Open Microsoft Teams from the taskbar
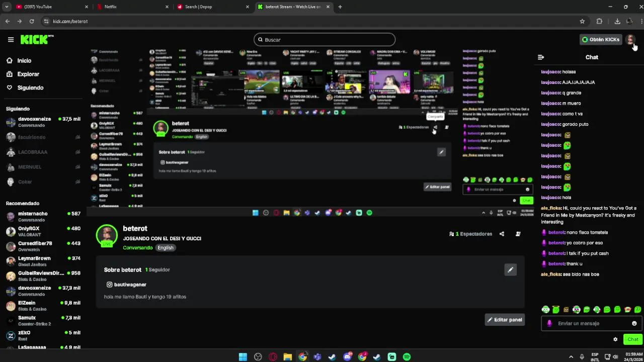 tap(317, 357)
